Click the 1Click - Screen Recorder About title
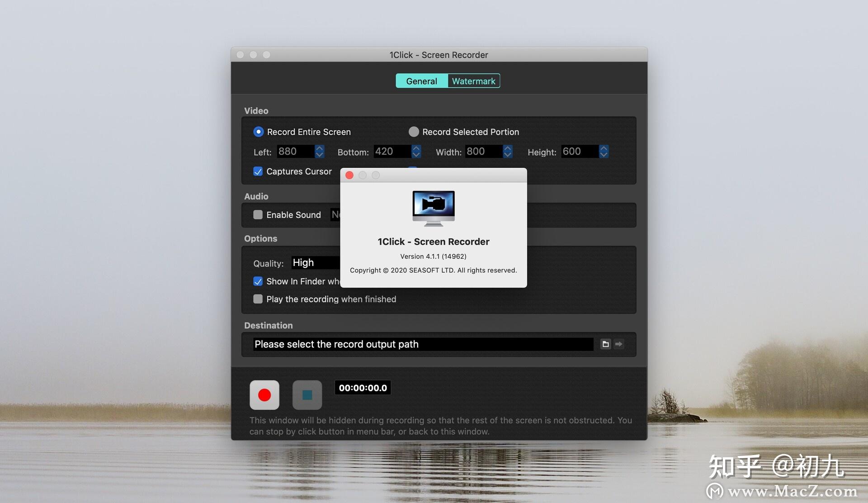 (x=434, y=242)
